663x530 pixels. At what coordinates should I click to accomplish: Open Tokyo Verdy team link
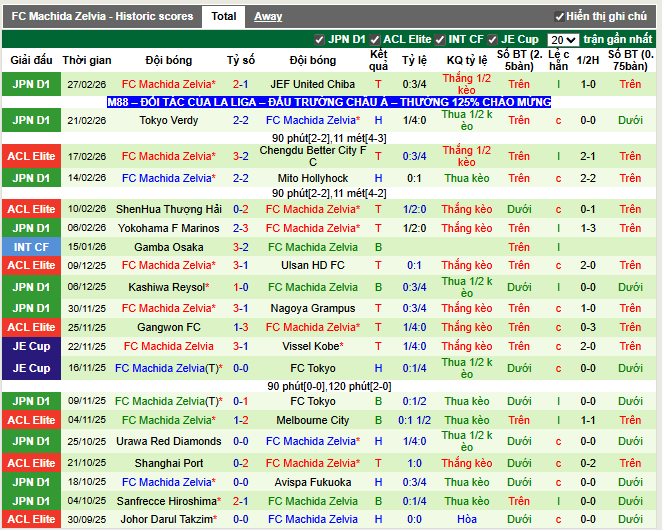(169, 120)
